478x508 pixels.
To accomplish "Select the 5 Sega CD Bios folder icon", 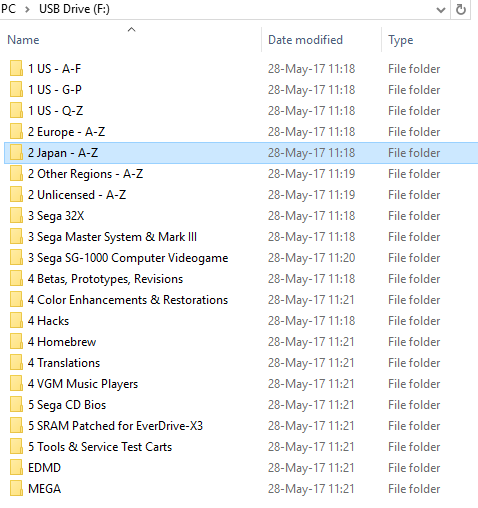I will 16,405.
